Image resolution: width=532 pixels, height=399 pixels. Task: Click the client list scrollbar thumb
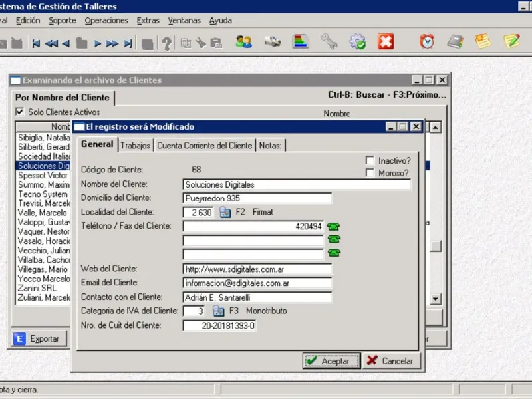click(436, 246)
